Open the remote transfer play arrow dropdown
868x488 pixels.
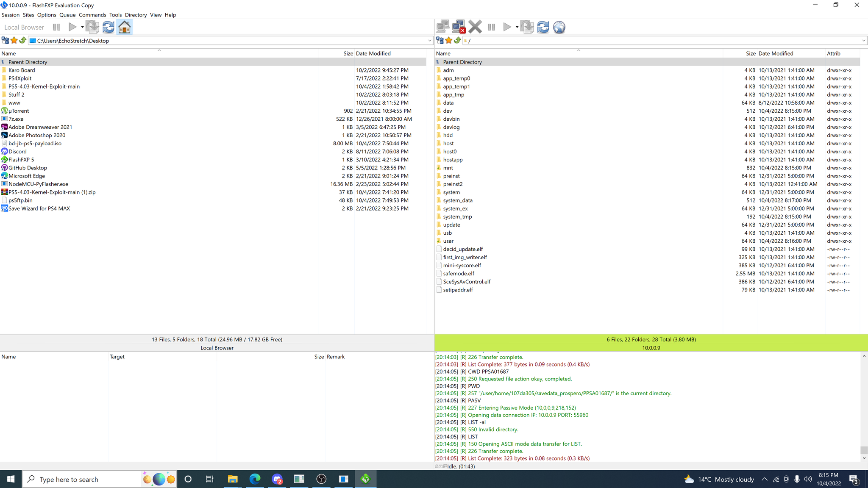(517, 27)
